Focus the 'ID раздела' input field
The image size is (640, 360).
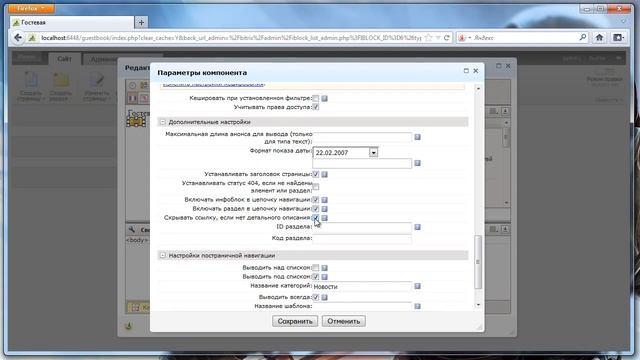[362, 227]
